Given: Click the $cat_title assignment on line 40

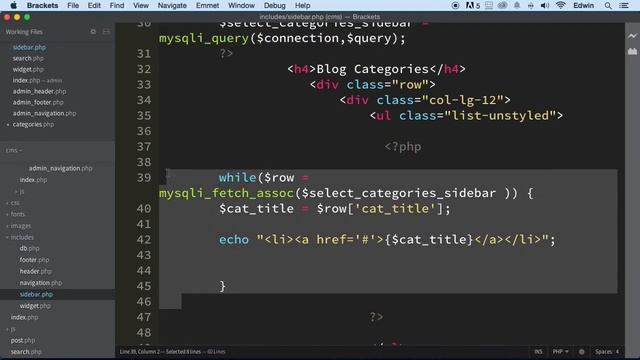Looking at the screenshot, I should [x=335, y=209].
